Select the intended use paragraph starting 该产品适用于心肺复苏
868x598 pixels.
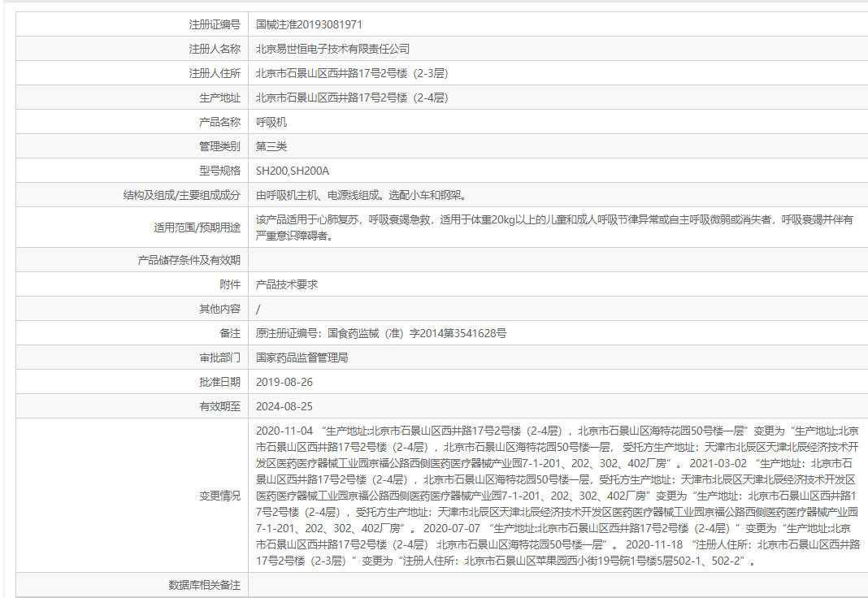click(x=554, y=227)
